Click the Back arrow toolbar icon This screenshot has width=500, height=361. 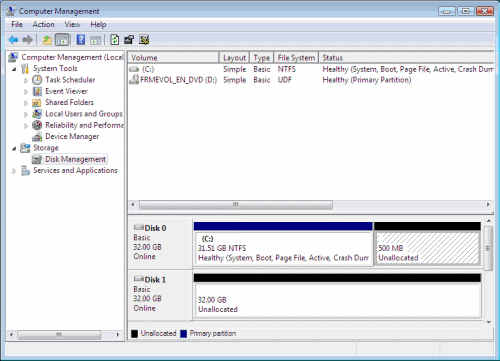coord(13,40)
